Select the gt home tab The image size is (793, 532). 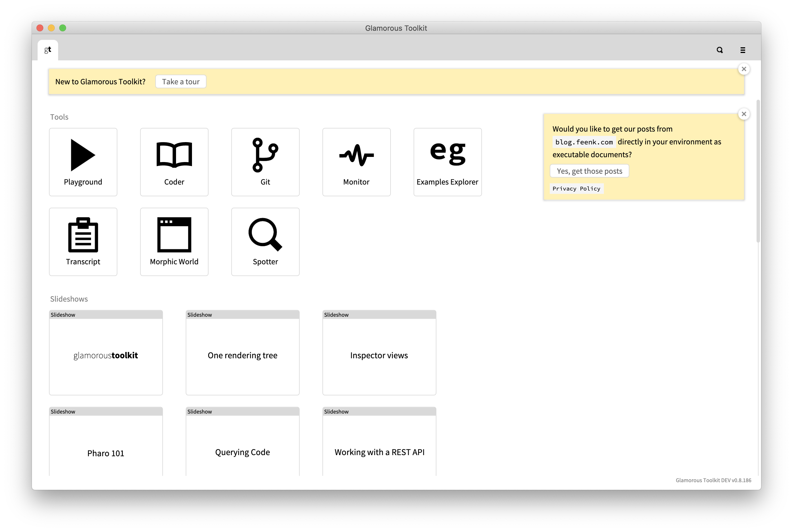(48, 50)
